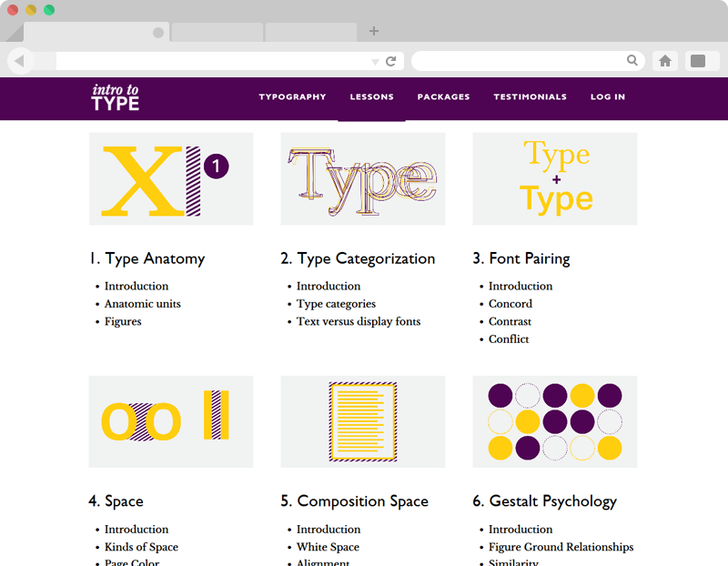Click the Gestalt Psychology circles thumbnail
The height and width of the screenshot is (566, 728).
pyautogui.click(x=554, y=421)
